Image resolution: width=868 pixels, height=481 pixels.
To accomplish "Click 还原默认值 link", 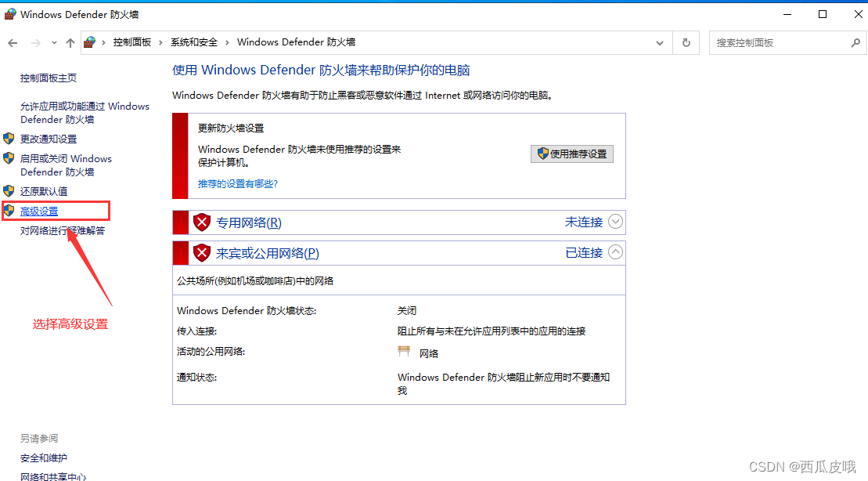I will 44,191.
